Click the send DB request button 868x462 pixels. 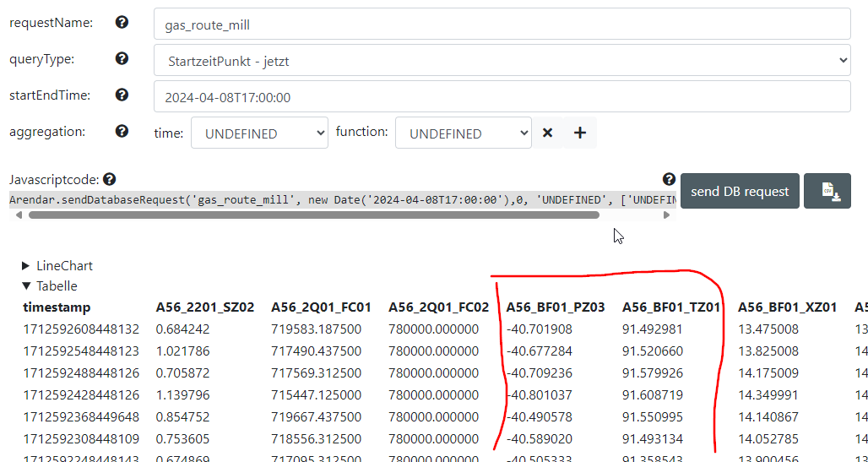click(x=740, y=191)
